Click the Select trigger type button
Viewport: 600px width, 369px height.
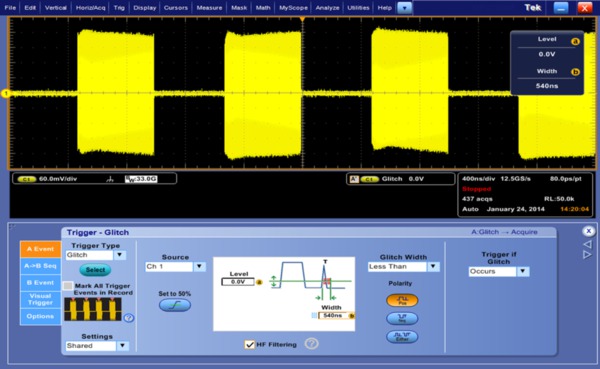[95, 270]
